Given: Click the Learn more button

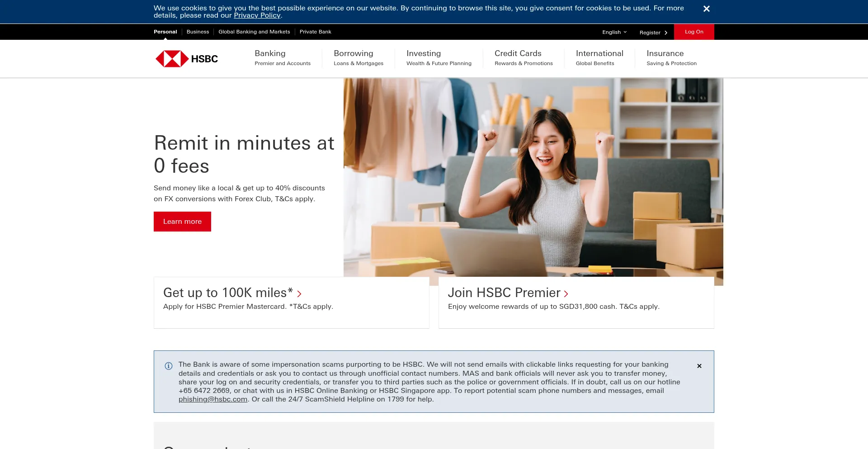Looking at the screenshot, I should 182,222.
